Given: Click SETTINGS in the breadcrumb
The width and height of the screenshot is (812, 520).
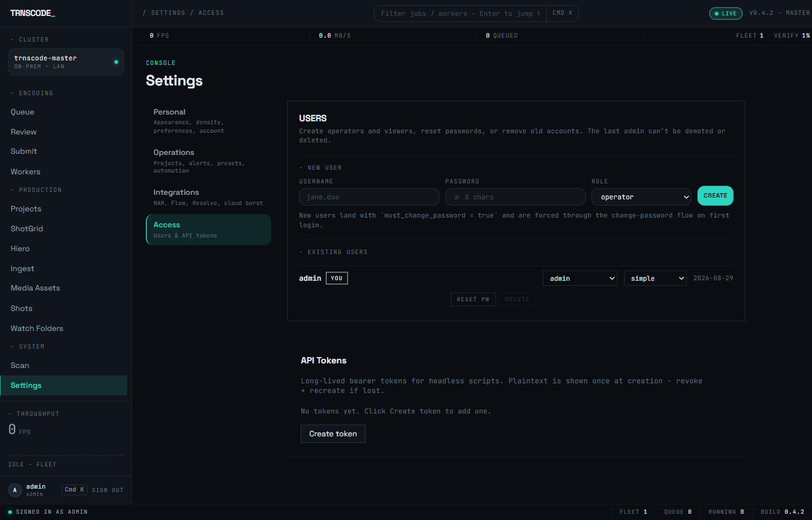Looking at the screenshot, I should coord(168,13).
